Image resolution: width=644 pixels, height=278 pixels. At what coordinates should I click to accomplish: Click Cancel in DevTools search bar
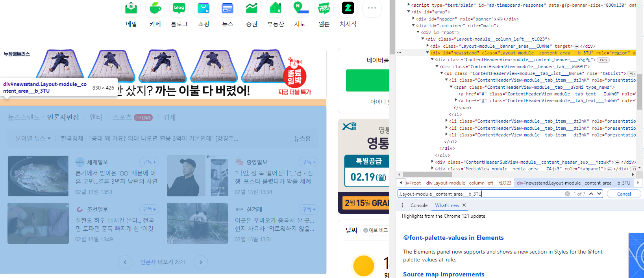[x=624, y=194]
